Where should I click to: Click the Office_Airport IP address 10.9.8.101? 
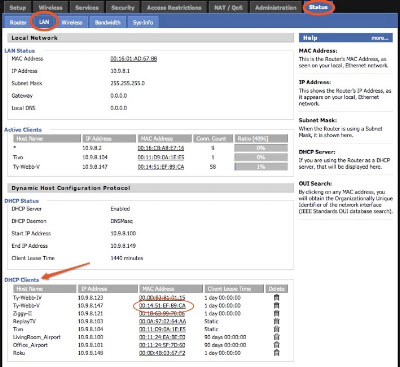tap(90, 345)
